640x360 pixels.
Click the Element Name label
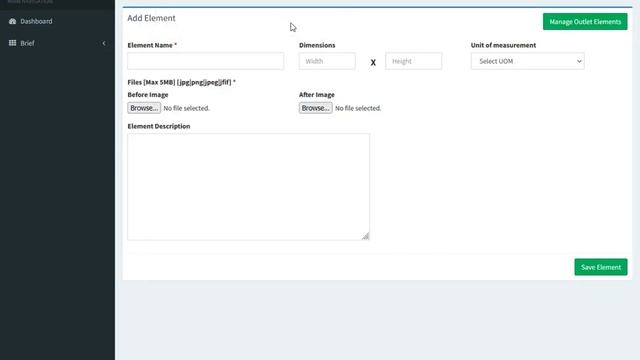click(x=152, y=45)
